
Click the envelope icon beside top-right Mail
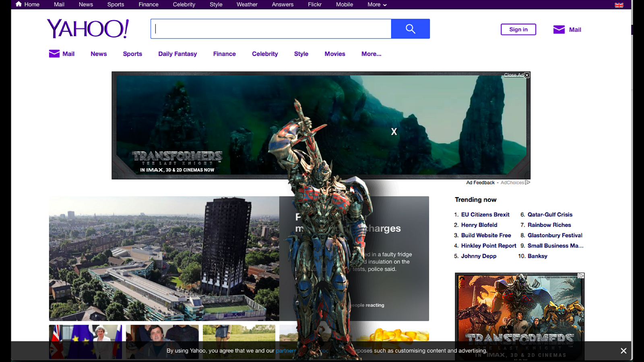[559, 29]
